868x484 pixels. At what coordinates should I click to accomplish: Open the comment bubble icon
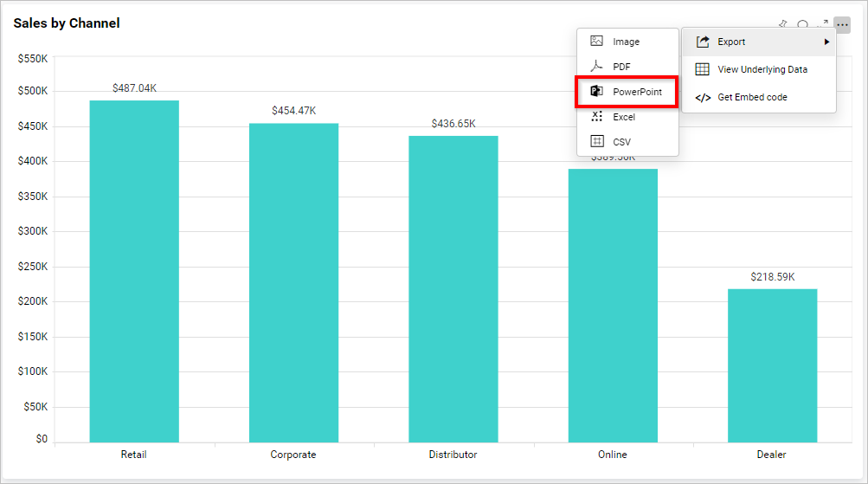point(803,25)
